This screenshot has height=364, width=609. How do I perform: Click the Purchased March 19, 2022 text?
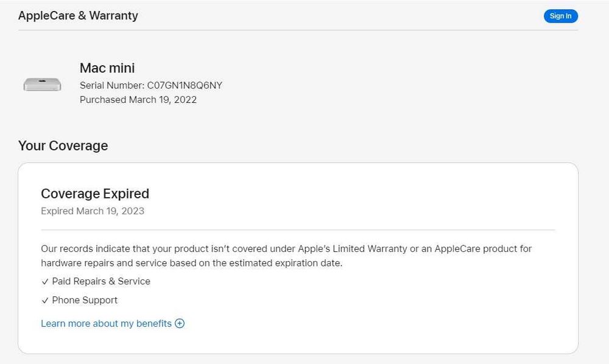[x=138, y=100]
